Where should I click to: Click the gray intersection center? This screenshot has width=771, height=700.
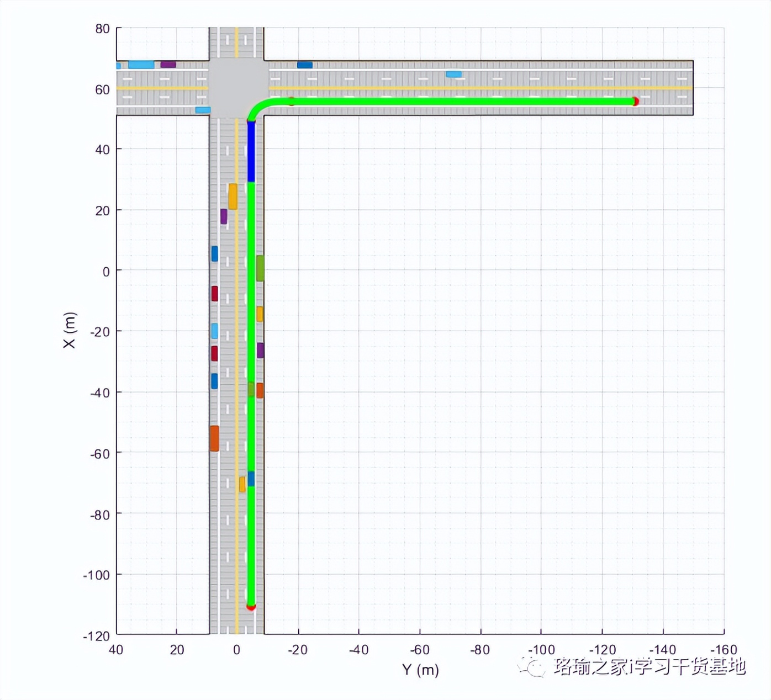pos(238,88)
